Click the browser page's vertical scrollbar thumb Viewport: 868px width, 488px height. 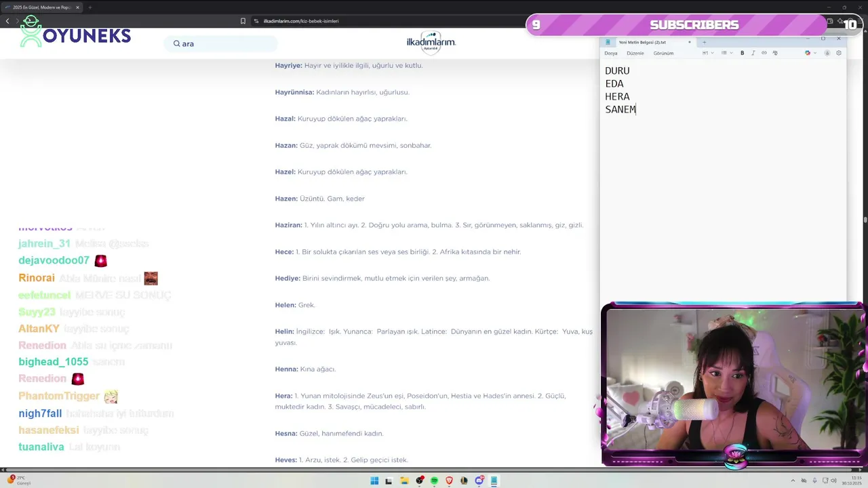click(x=865, y=220)
